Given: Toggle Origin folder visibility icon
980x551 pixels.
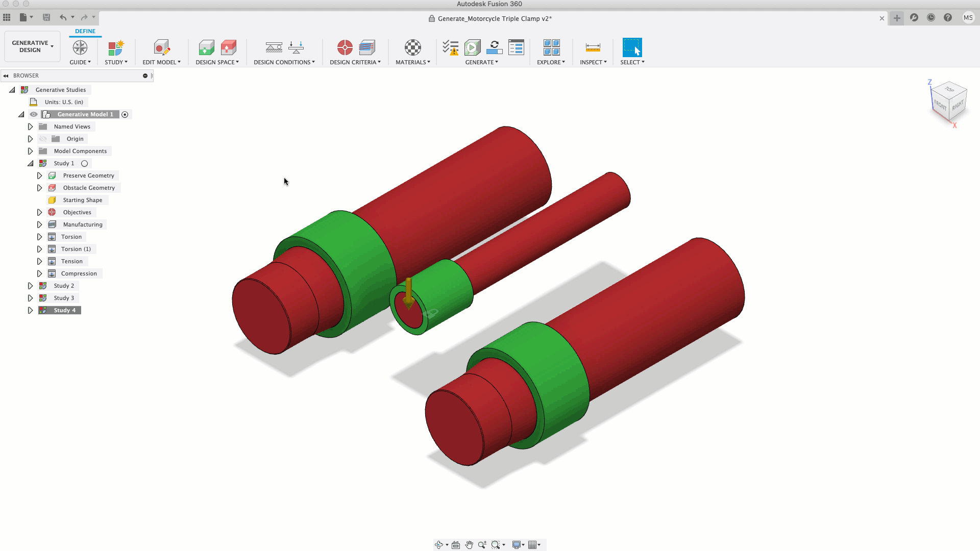Looking at the screenshot, I should tap(43, 139).
